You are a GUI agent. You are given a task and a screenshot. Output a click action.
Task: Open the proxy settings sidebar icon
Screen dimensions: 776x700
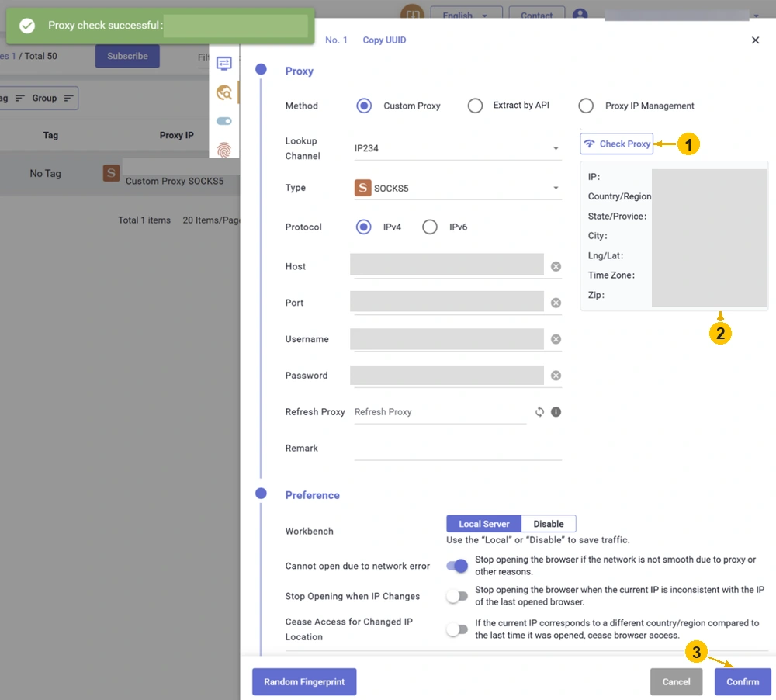(x=223, y=64)
